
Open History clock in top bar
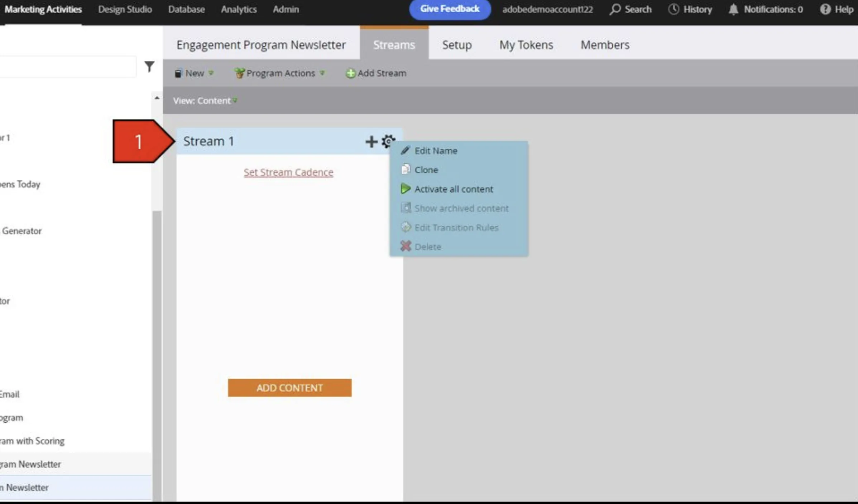[674, 9]
